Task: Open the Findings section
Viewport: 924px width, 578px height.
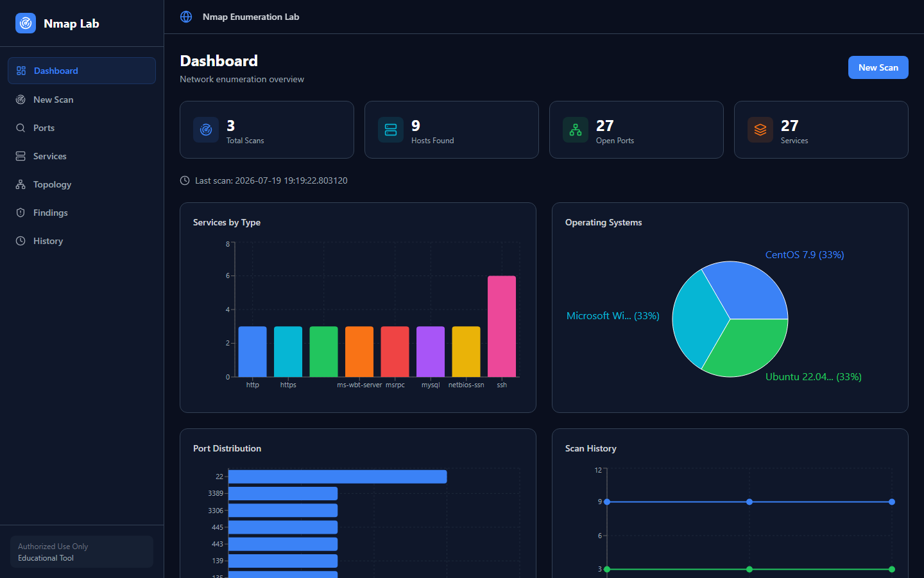Action: point(81,213)
